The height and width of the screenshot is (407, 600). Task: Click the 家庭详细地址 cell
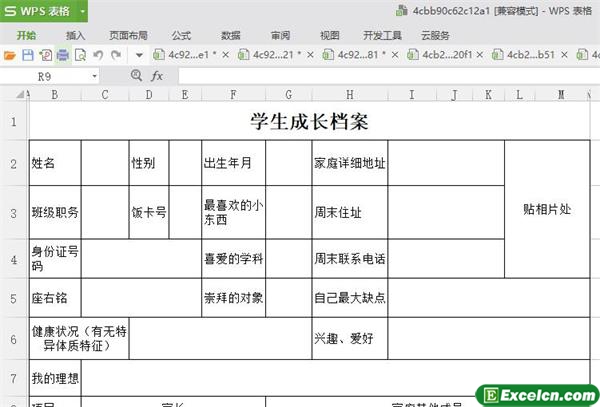tap(350, 163)
